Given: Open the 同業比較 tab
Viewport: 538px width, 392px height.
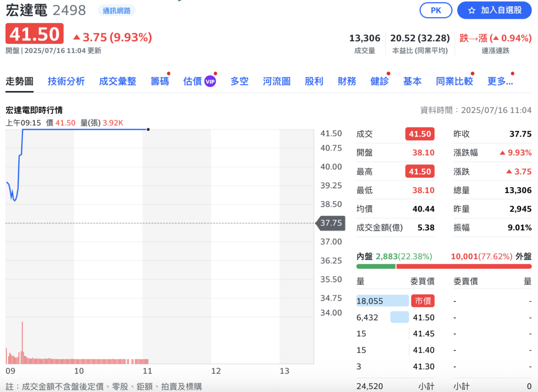Looking at the screenshot, I should pos(455,81).
